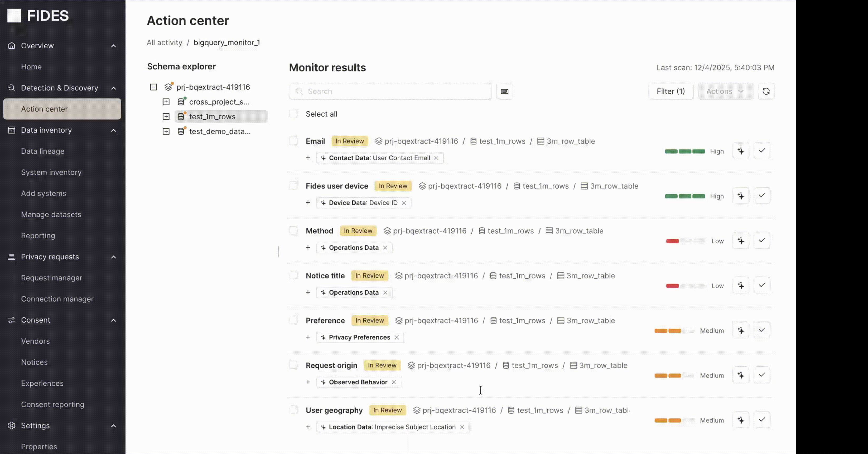Image resolution: width=868 pixels, height=454 pixels.
Task: Check the checkbox for User geography
Action: [293, 410]
